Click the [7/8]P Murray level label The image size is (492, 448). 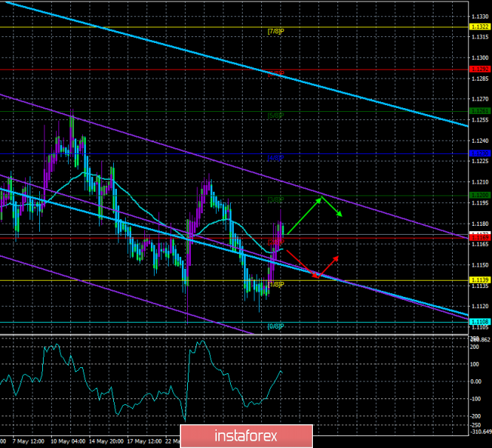click(276, 31)
